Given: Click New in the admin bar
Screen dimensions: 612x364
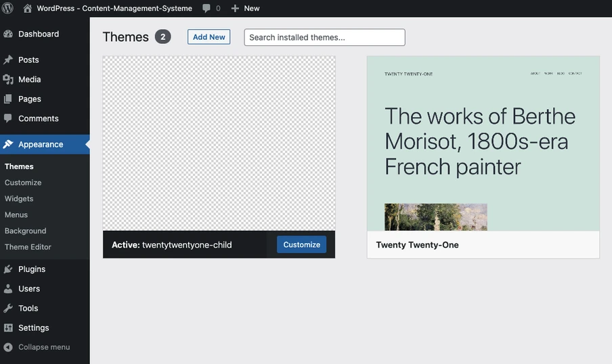Looking at the screenshot, I should point(252,8).
